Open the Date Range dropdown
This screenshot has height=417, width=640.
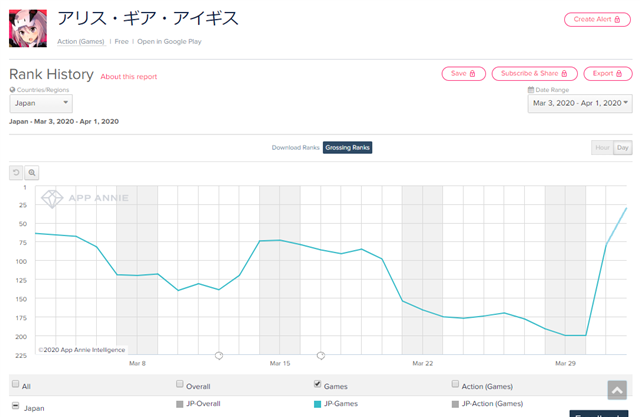[580, 104]
